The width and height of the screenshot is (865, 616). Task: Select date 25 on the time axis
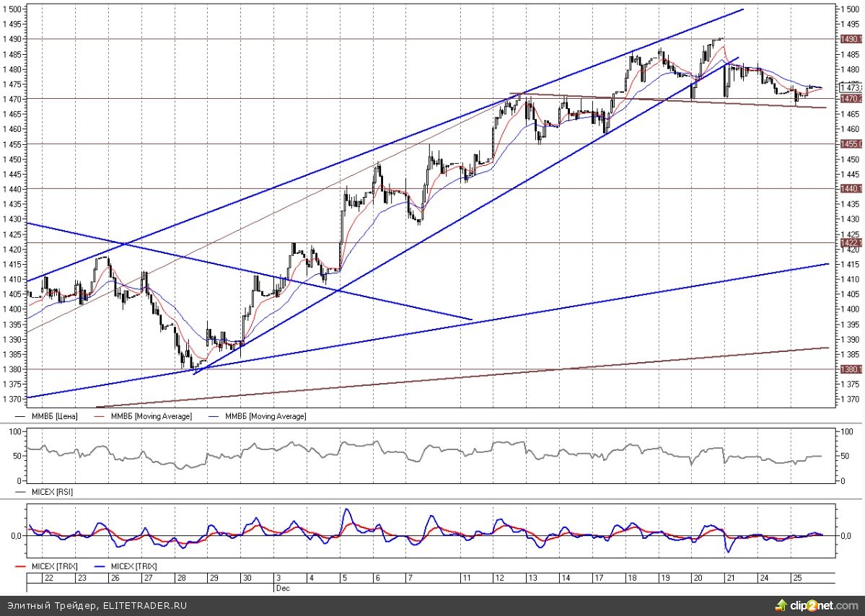point(796,578)
